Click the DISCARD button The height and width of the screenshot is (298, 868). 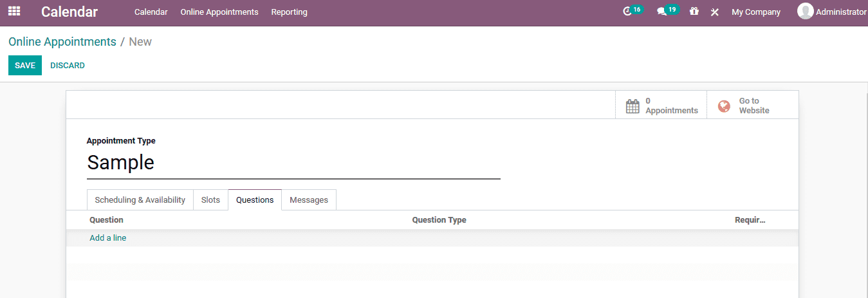tap(68, 65)
